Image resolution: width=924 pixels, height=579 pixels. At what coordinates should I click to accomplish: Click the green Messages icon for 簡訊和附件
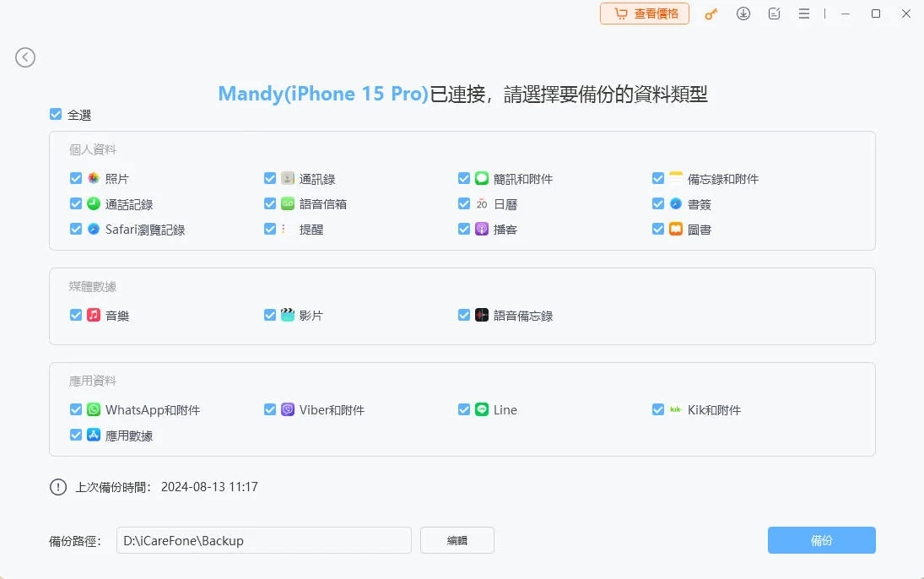[482, 178]
